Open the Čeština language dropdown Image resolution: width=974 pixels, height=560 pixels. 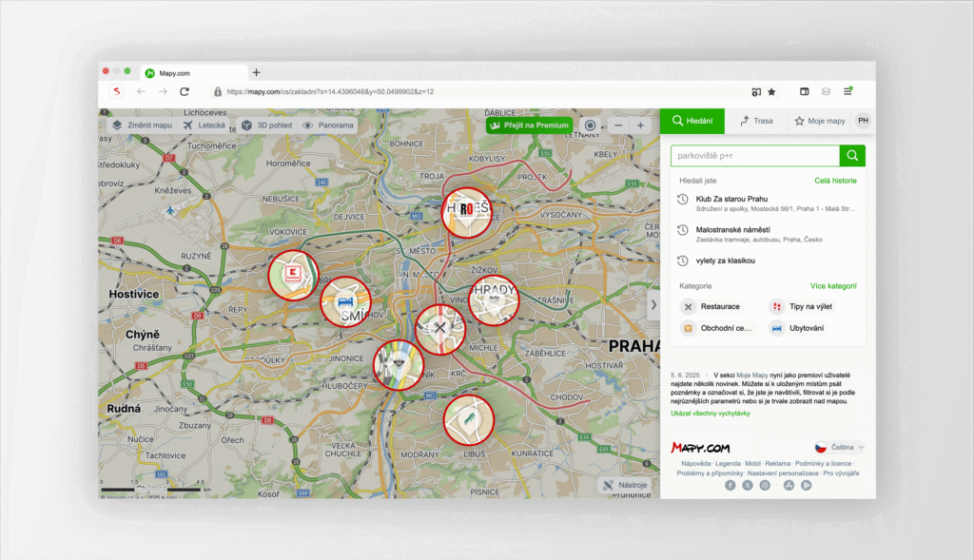pyautogui.click(x=839, y=447)
